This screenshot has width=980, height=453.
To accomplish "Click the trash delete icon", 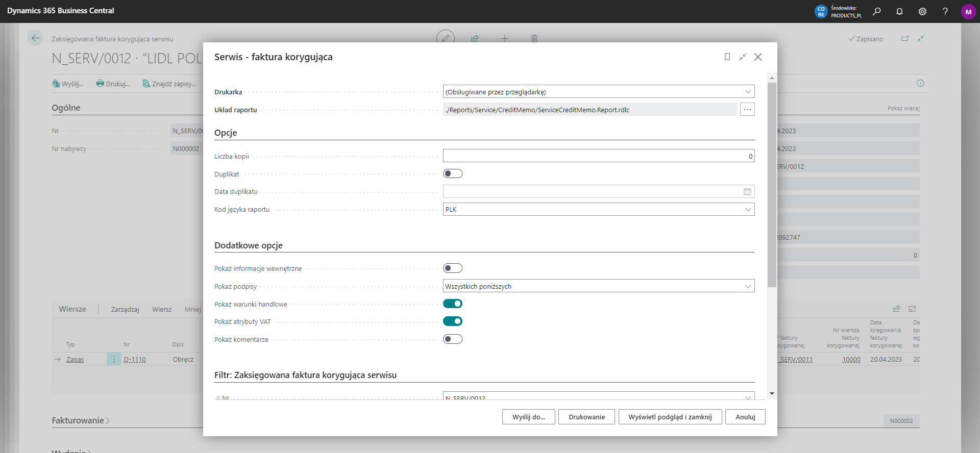I will click(x=534, y=38).
